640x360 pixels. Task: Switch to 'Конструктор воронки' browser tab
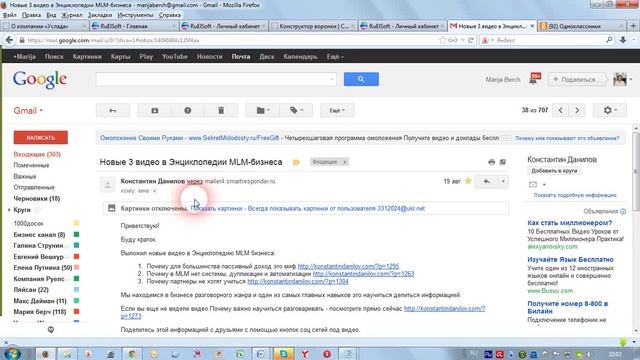point(313,26)
